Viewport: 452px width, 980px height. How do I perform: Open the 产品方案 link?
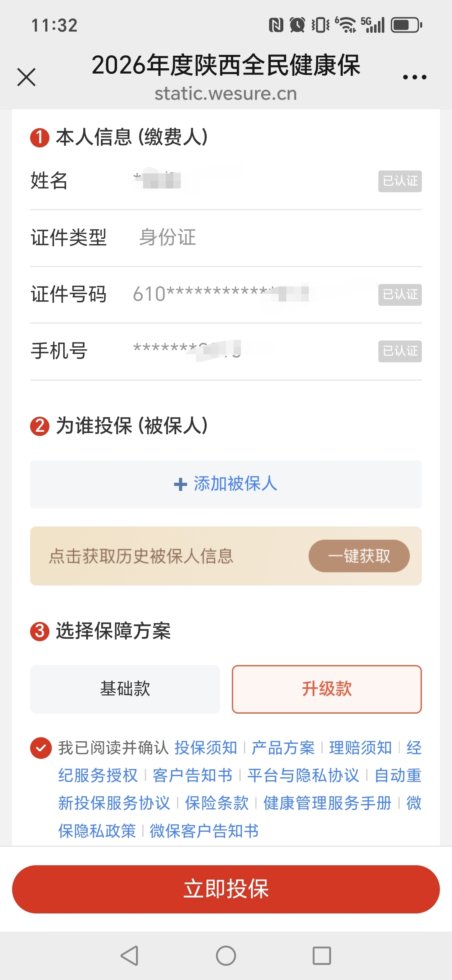point(283,748)
